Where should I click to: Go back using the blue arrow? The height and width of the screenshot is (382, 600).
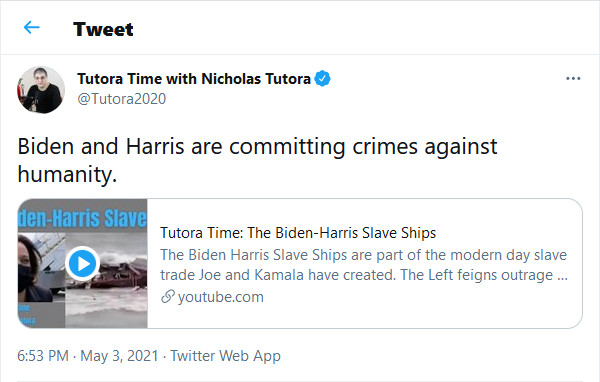tap(31, 28)
